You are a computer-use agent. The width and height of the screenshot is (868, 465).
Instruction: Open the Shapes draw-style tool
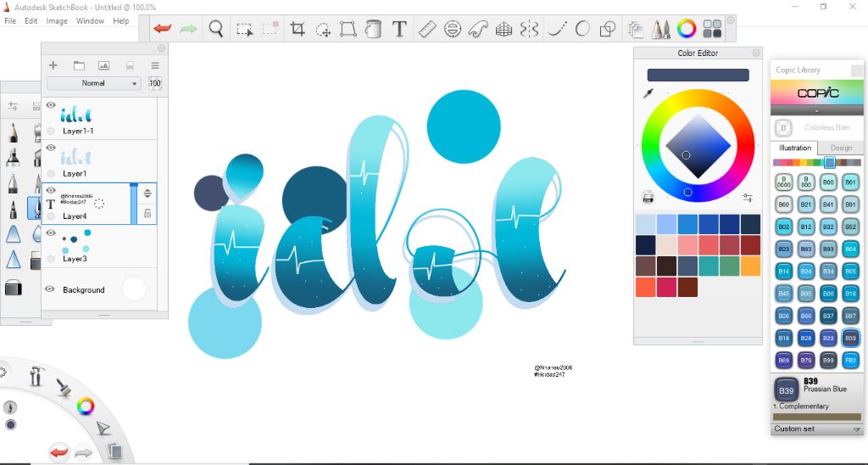tap(608, 29)
